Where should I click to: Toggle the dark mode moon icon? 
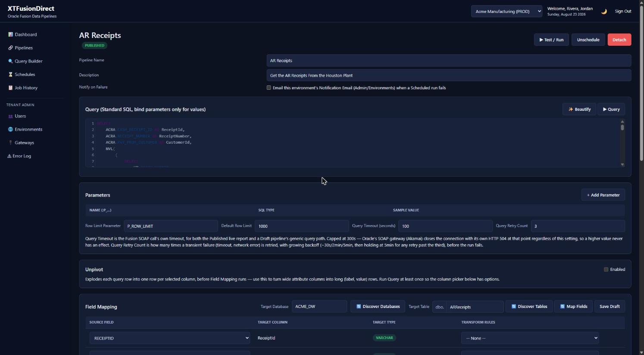[604, 12]
